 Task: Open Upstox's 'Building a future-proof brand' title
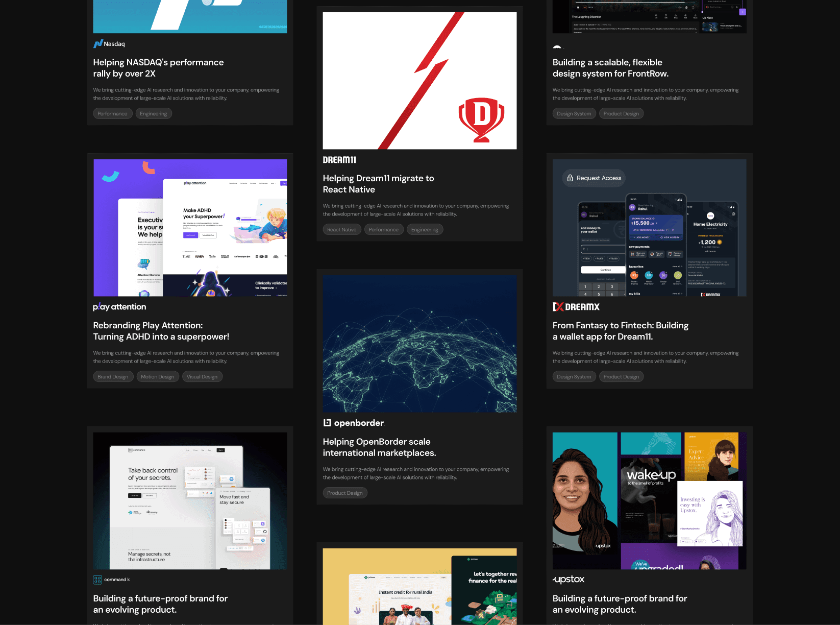tap(620, 604)
